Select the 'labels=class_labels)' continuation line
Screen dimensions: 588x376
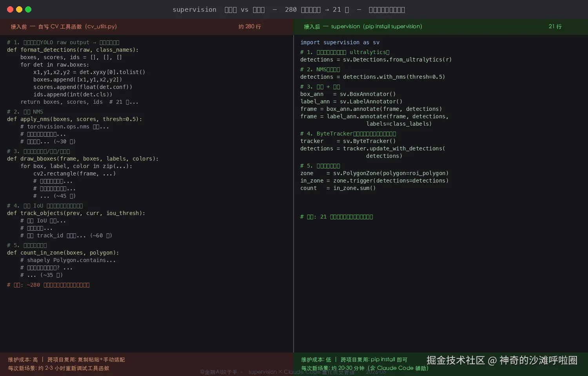pyautogui.click(x=399, y=124)
